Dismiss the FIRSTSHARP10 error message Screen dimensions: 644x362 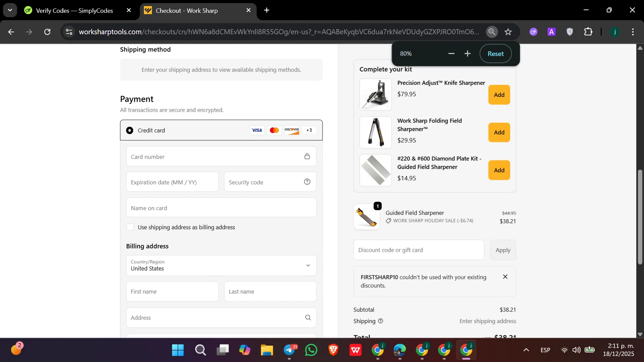(x=505, y=277)
